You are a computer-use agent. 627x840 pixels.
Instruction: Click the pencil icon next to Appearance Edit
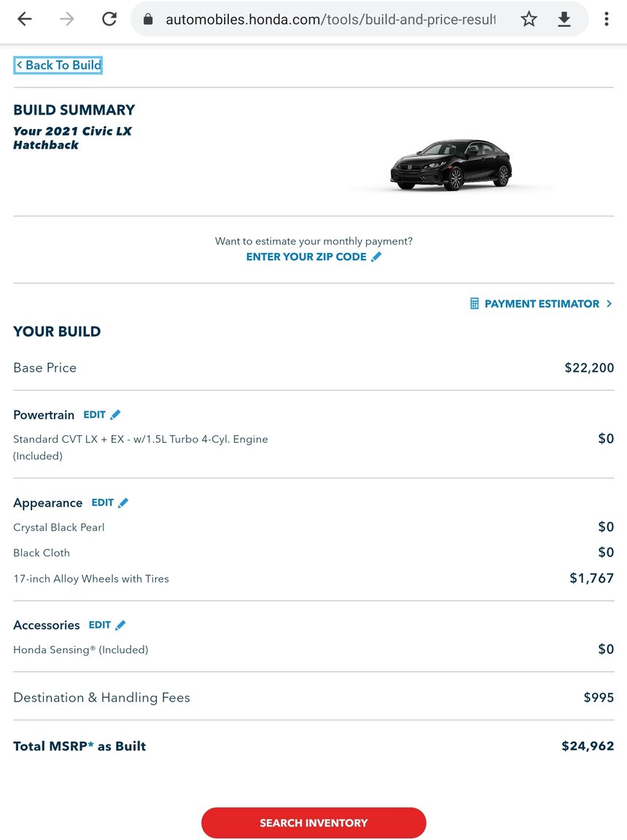(x=123, y=502)
